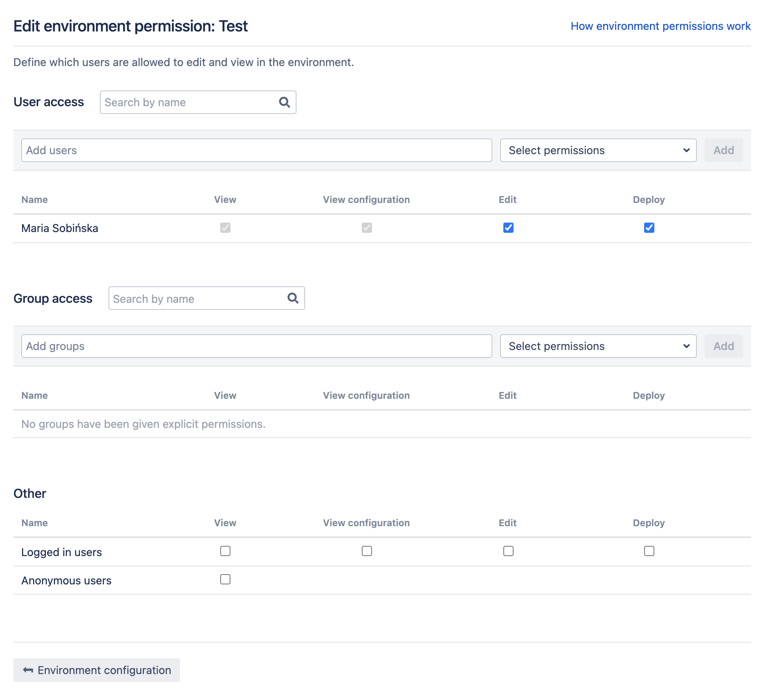Uncheck Deploy permission for Maria Sobińska

pos(649,228)
